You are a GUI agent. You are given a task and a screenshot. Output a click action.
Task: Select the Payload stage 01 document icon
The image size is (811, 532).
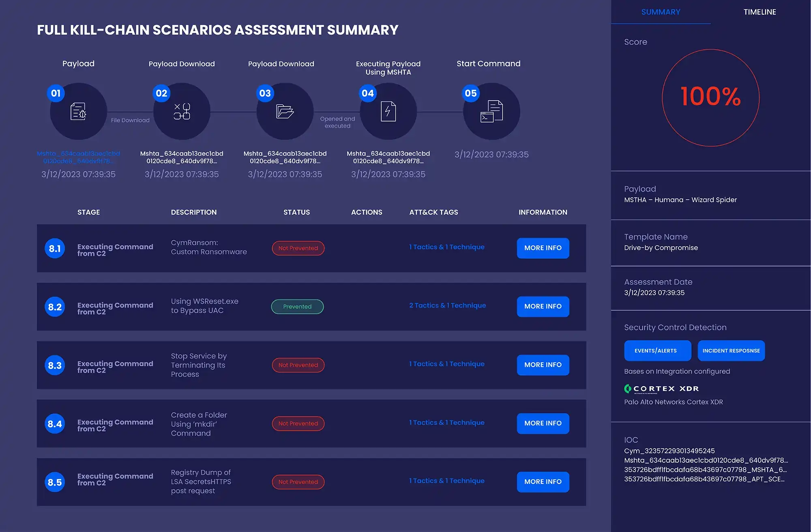[78, 111]
